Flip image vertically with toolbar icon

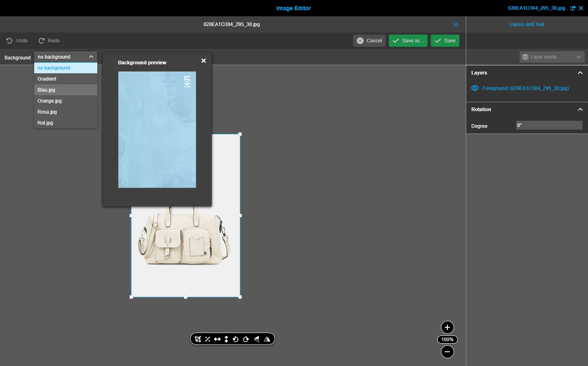tap(257, 339)
